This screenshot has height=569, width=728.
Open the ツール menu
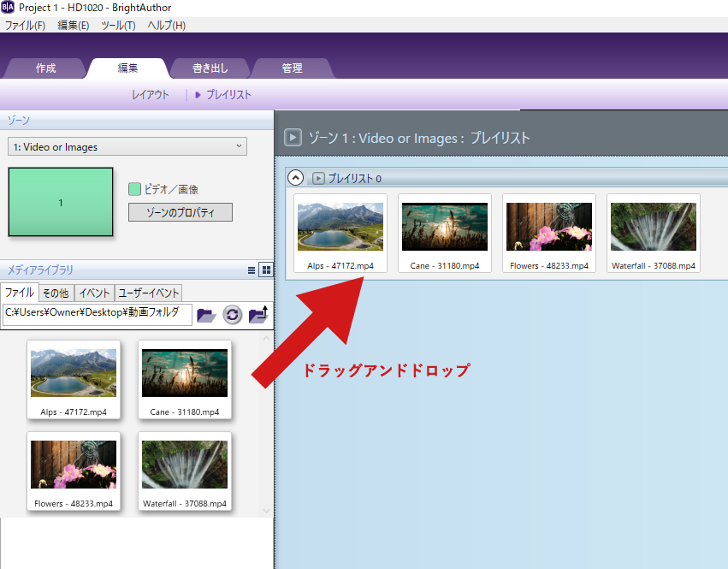coord(118,26)
